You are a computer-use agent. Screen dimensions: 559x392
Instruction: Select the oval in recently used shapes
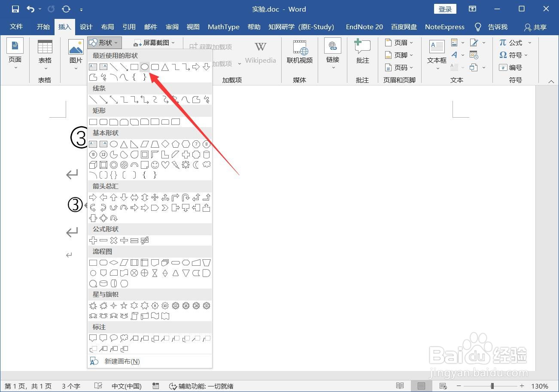[145, 67]
